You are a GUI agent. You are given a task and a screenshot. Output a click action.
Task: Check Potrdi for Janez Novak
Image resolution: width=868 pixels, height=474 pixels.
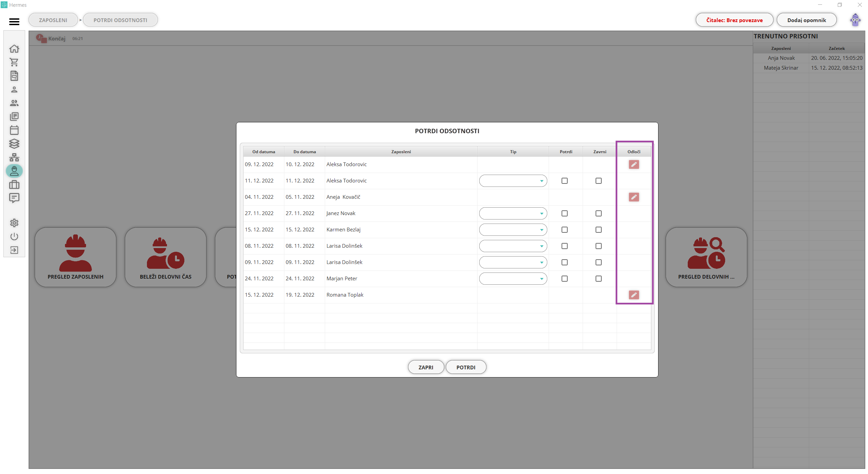click(565, 213)
